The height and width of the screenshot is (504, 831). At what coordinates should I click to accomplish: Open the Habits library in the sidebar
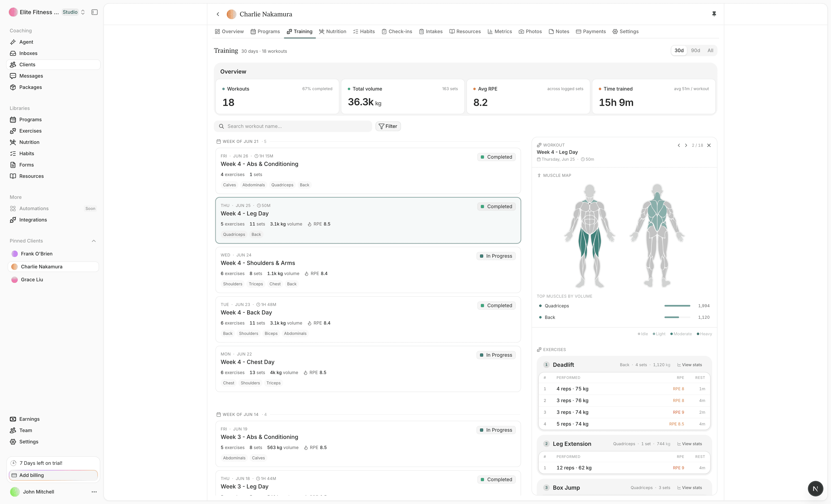[x=53, y=153]
